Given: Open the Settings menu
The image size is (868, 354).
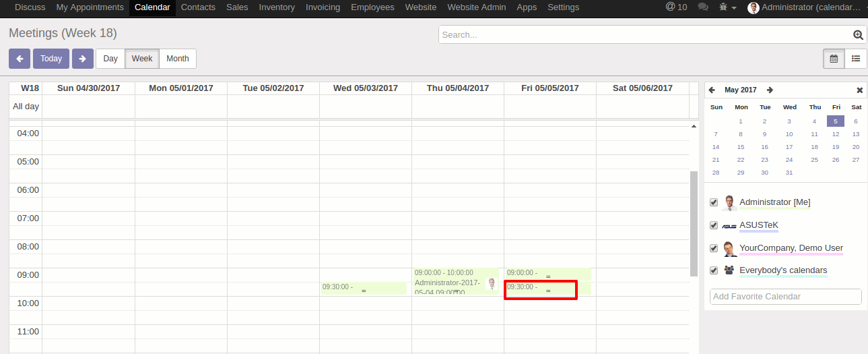Looking at the screenshot, I should (564, 7).
